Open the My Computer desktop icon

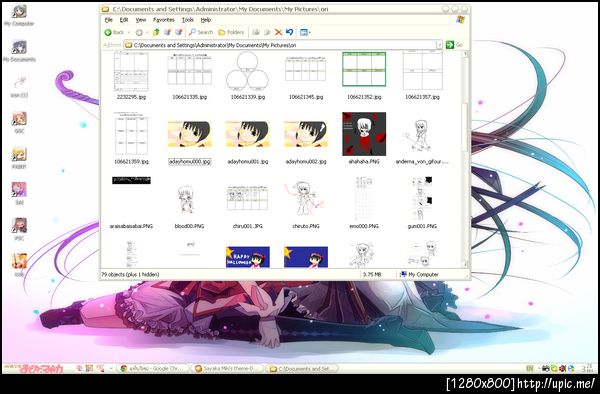pos(19,16)
